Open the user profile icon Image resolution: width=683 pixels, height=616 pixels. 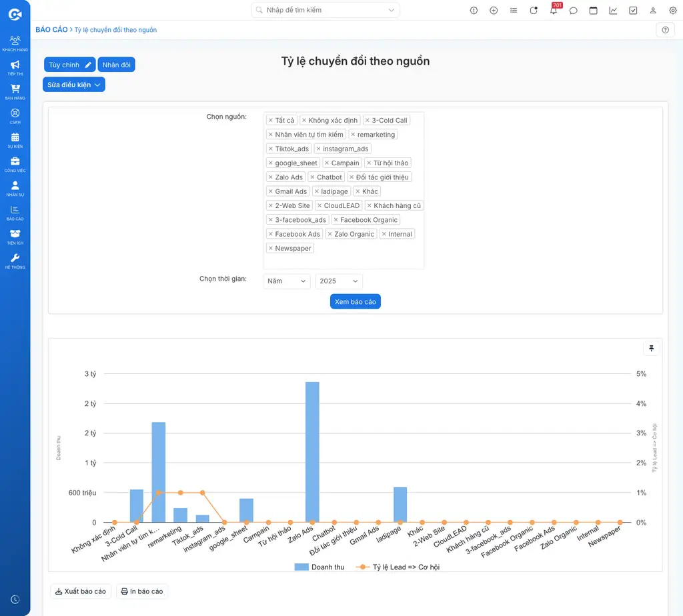[653, 11]
